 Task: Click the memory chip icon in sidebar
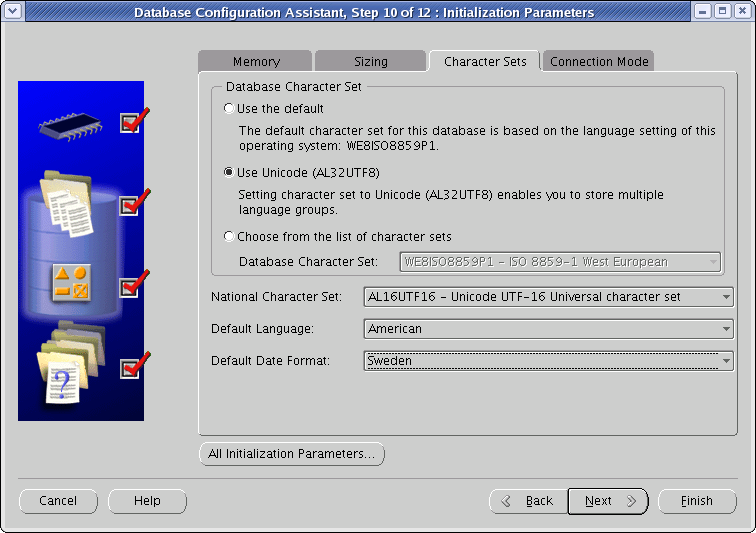tap(70, 126)
